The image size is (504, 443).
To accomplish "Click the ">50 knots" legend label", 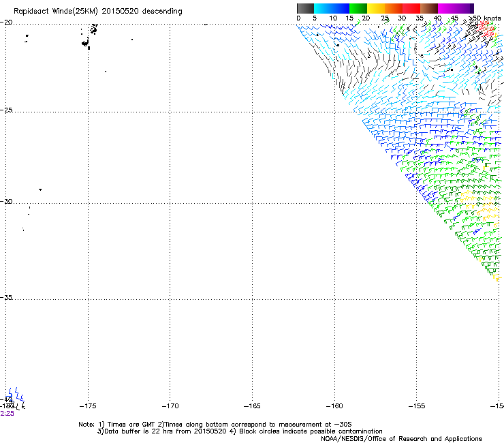I will coord(485,18).
